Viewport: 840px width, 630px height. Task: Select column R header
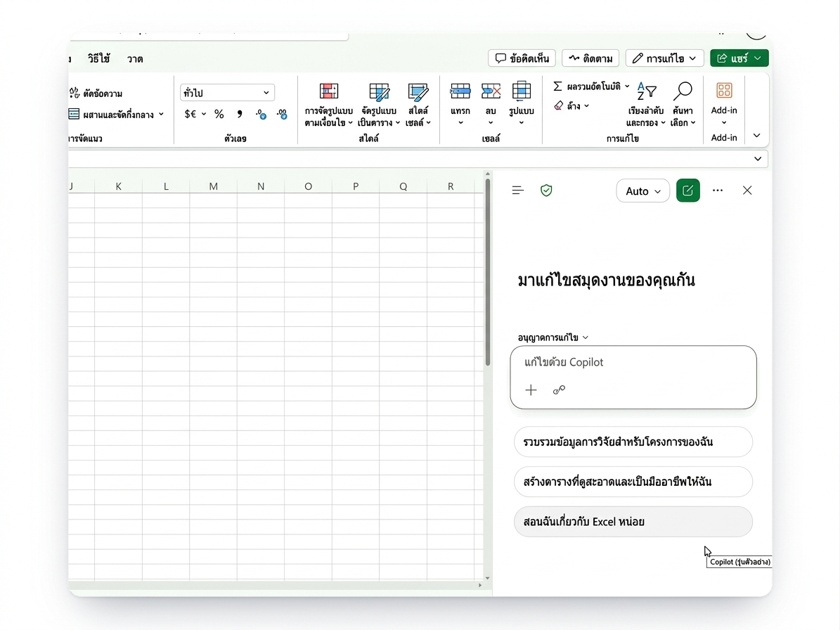451,186
